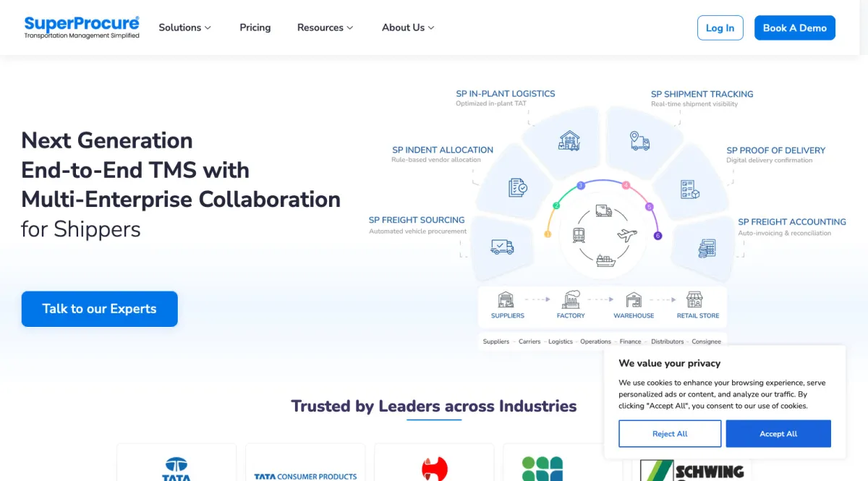Click step 1 marker on the arc
868x481 pixels.
(548, 234)
